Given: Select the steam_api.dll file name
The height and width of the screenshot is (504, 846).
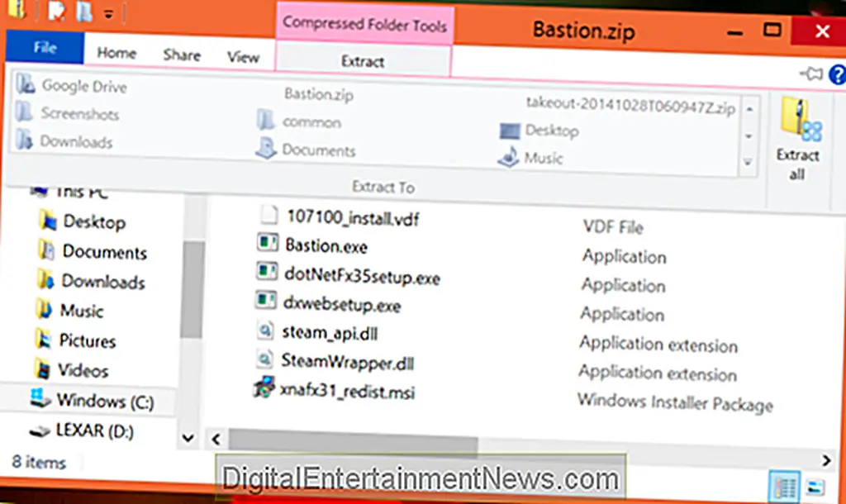Looking at the screenshot, I should [x=330, y=333].
